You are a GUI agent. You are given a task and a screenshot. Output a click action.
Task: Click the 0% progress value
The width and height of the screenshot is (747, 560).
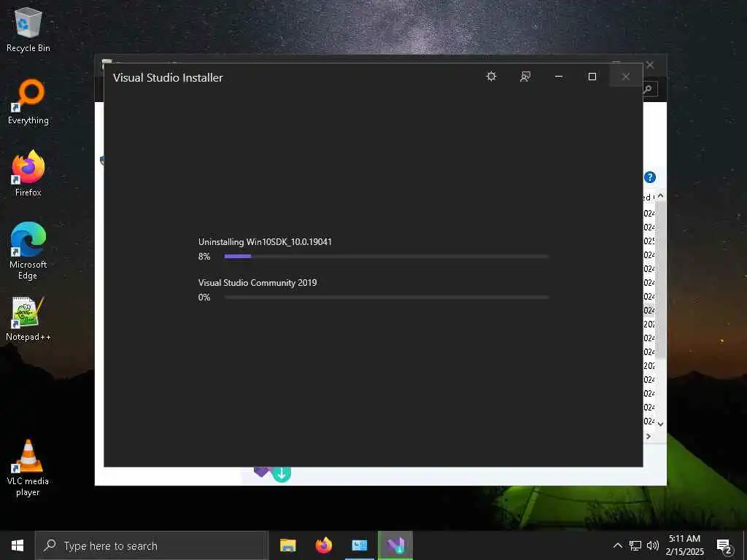point(204,297)
